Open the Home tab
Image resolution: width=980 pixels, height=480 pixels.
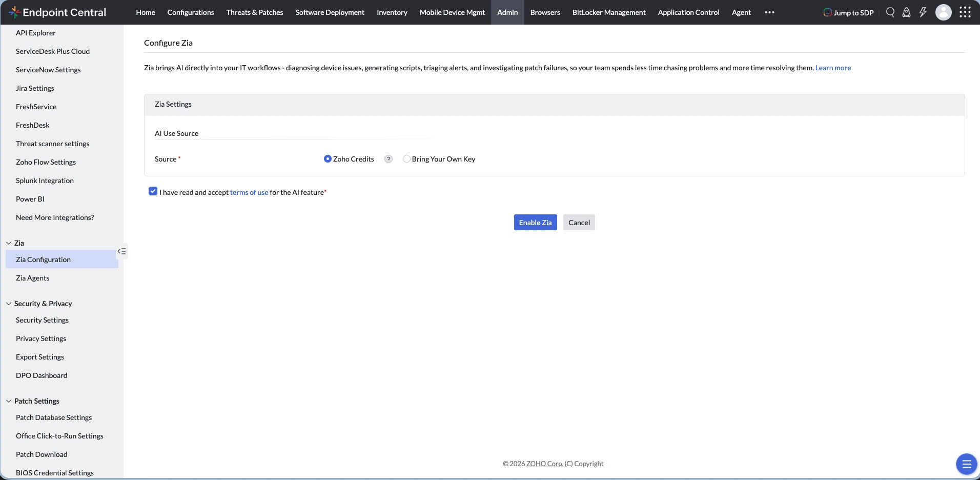pos(146,12)
